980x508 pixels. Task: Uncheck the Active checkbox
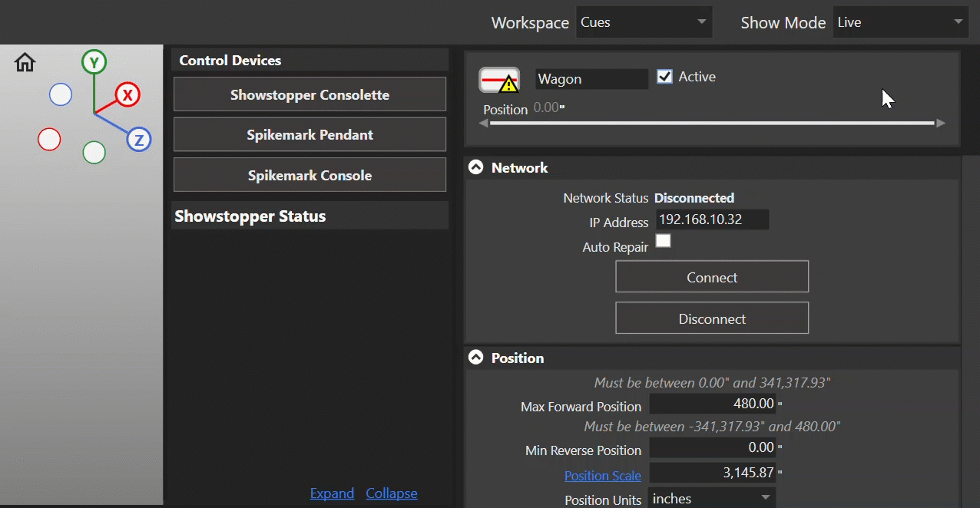(x=664, y=77)
